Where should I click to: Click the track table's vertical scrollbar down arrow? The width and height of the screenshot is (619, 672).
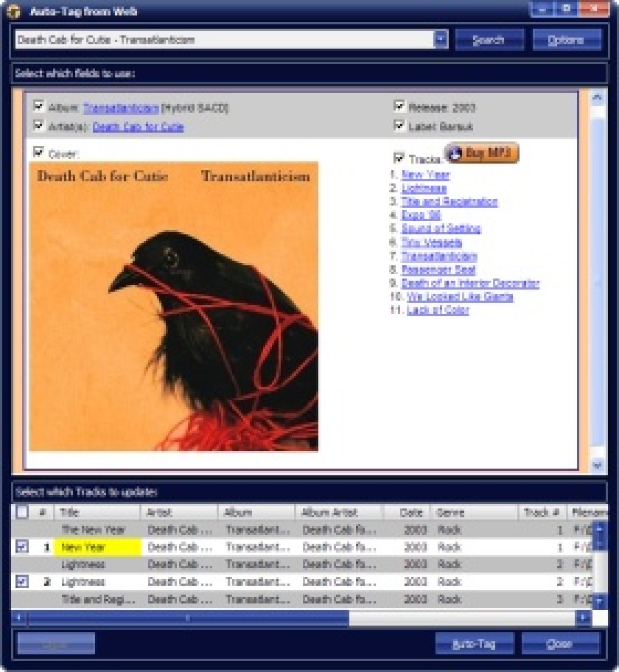[x=600, y=601]
